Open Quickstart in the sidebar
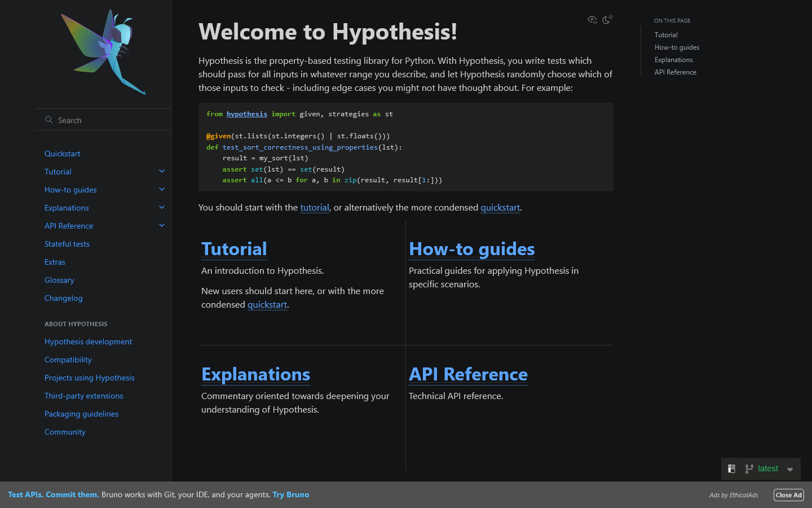The width and height of the screenshot is (812, 508). click(63, 154)
